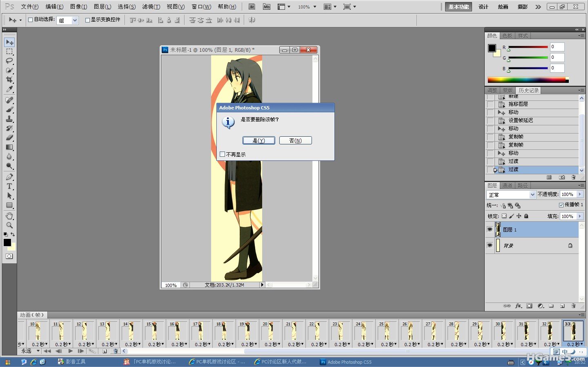The width and height of the screenshot is (588, 367).
Task: Create a new layer in Layers panel
Action: [562, 306]
